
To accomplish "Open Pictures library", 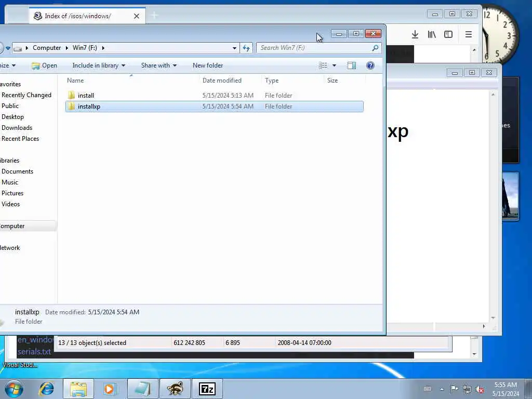I will (12, 193).
